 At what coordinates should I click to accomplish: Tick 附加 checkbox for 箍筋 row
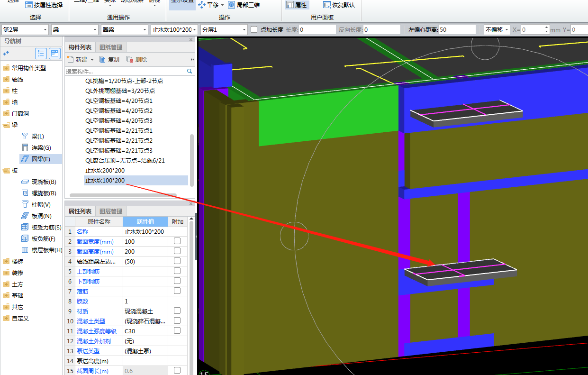[x=177, y=291]
